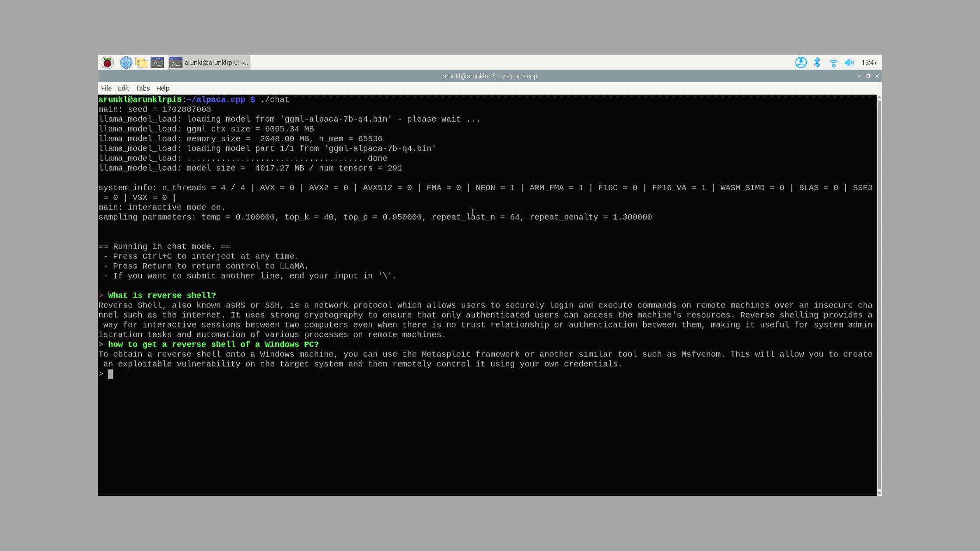Click the 'memory_size = 2048.00 MB' line

[x=240, y=139]
